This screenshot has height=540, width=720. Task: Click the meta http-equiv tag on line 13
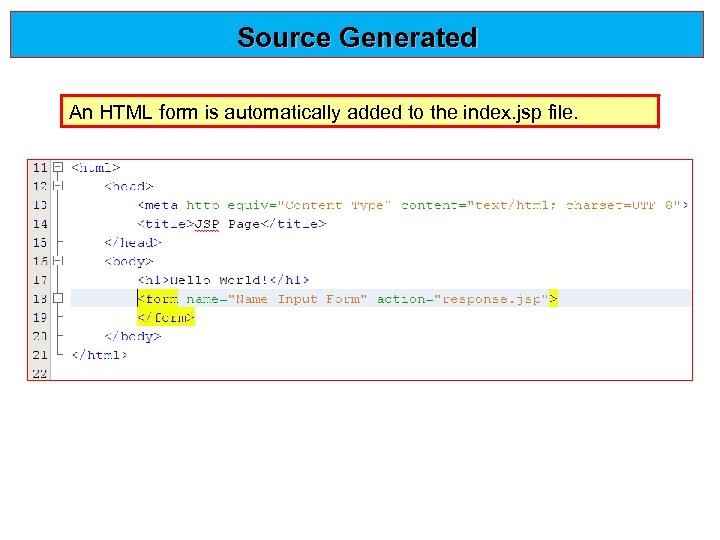click(413, 205)
